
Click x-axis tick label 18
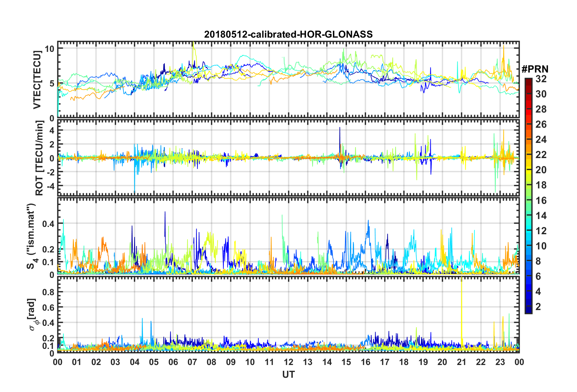click(x=404, y=362)
